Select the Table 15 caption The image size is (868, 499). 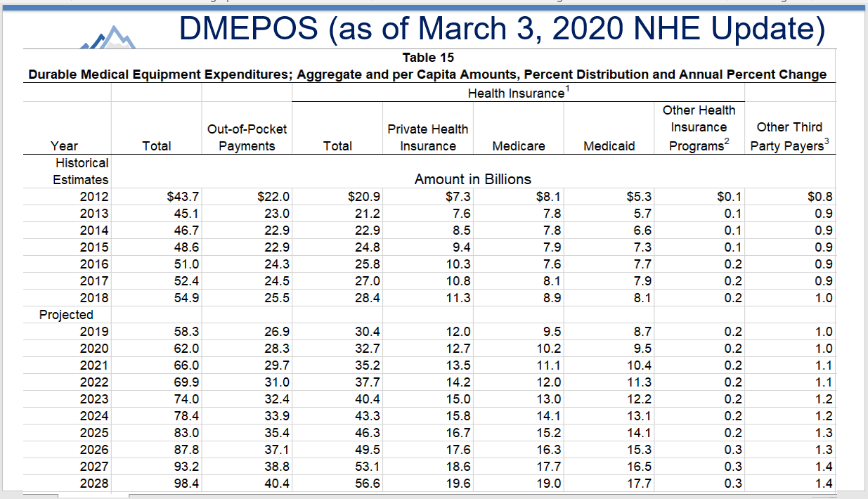[x=429, y=58]
